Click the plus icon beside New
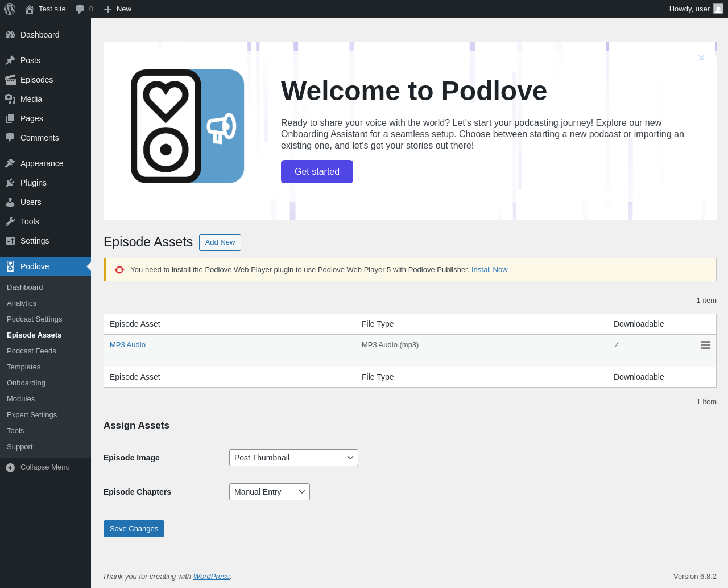 point(107,9)
